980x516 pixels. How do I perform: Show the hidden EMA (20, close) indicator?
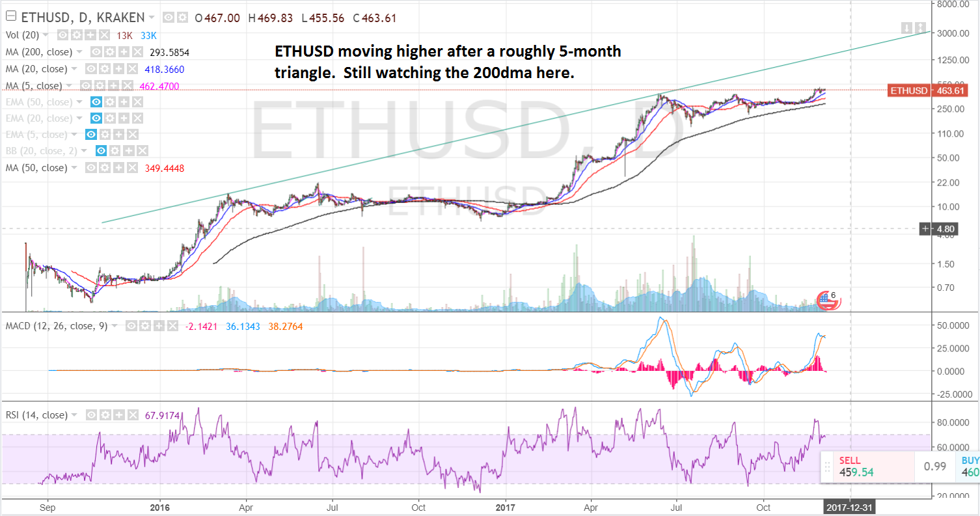coord(96,118)
